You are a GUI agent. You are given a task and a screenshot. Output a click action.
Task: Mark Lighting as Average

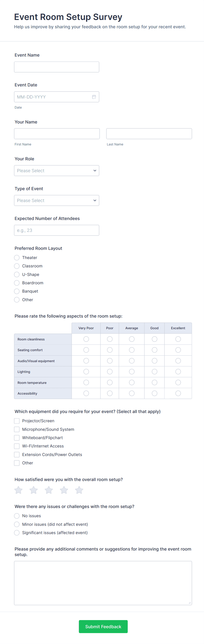pos(132,372)
